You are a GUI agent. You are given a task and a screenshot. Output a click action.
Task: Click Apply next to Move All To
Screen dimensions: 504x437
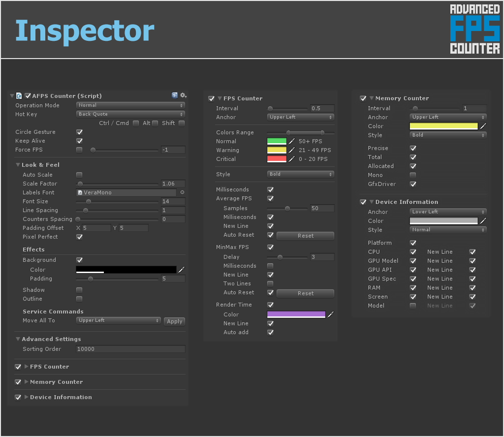[x=175, y=321]
